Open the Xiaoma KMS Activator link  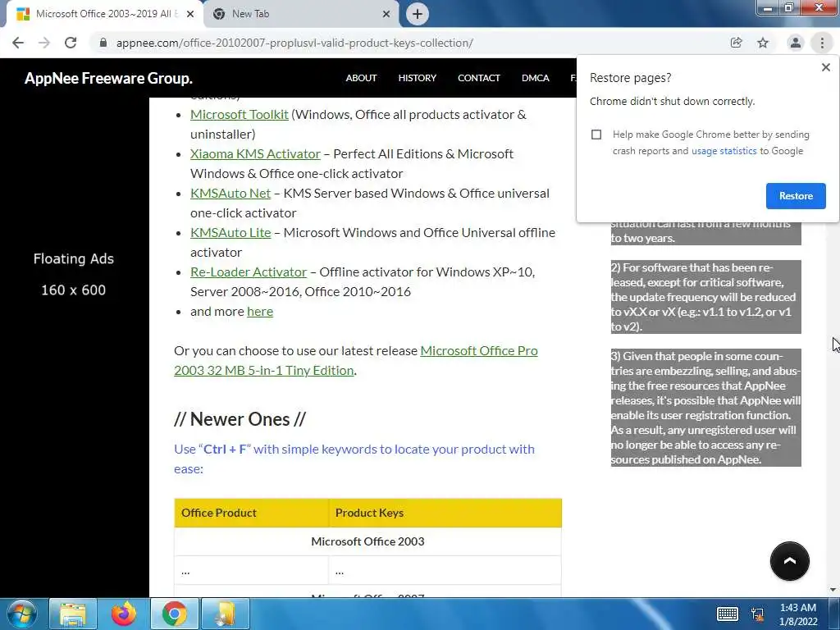[x=255, y=153]
